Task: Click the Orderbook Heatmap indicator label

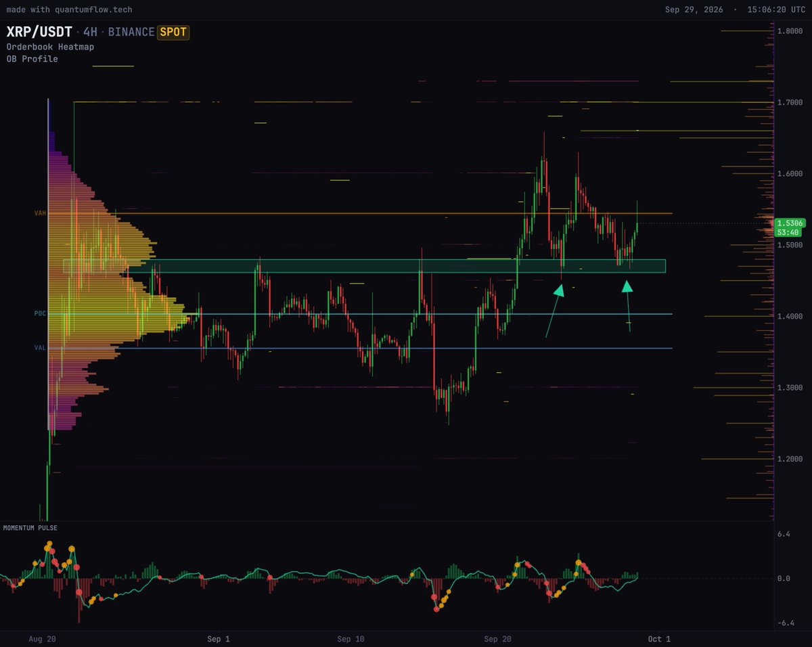Action: click(50, 47)
